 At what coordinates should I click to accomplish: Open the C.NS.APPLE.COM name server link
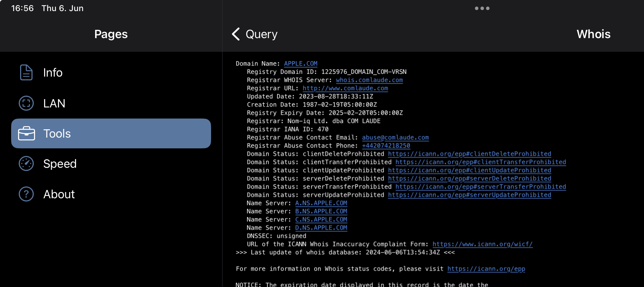321,219
